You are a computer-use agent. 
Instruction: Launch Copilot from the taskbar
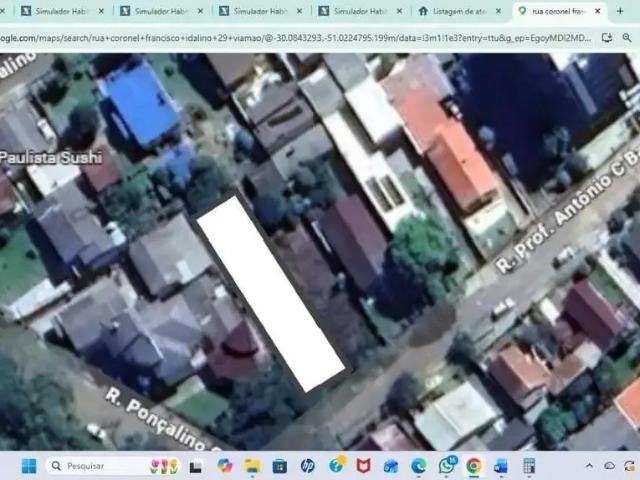tap(224, 466)
